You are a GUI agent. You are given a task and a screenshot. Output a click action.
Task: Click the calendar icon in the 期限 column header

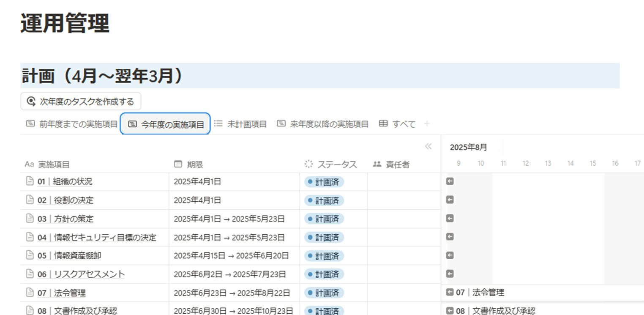[x=178, y=164]
